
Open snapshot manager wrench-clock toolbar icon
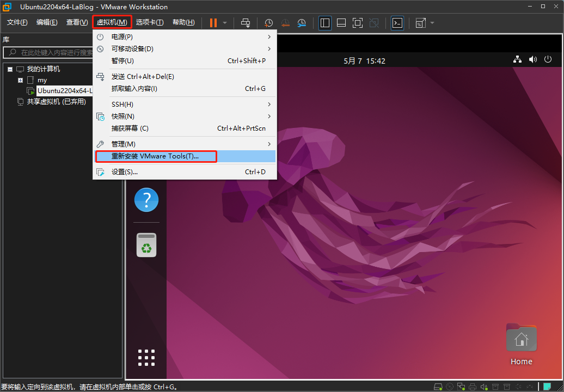click(302, 23)
